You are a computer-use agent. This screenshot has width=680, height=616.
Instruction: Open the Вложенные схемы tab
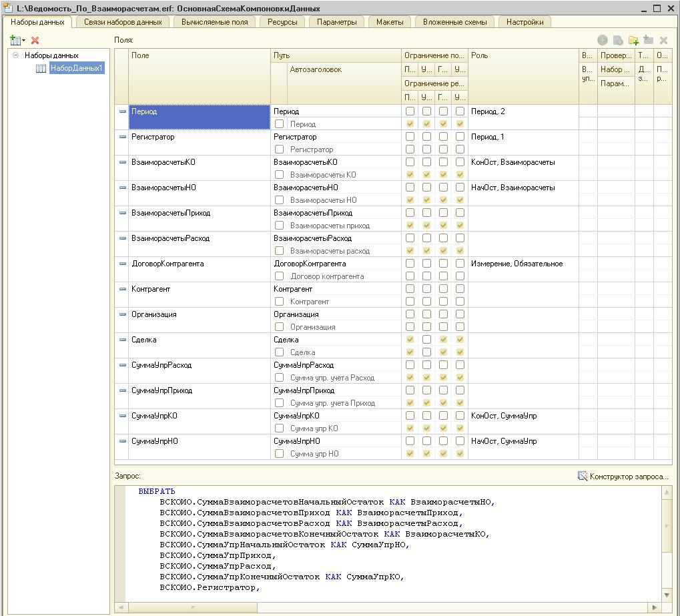click(x=455, y=22)
